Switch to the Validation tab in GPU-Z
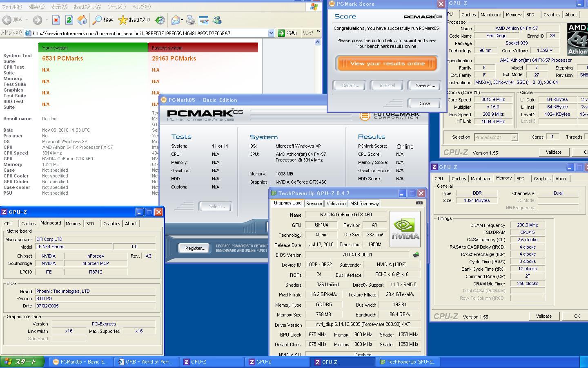The width and height of the screenshot is (588, 368). click(x=336, y=203)
